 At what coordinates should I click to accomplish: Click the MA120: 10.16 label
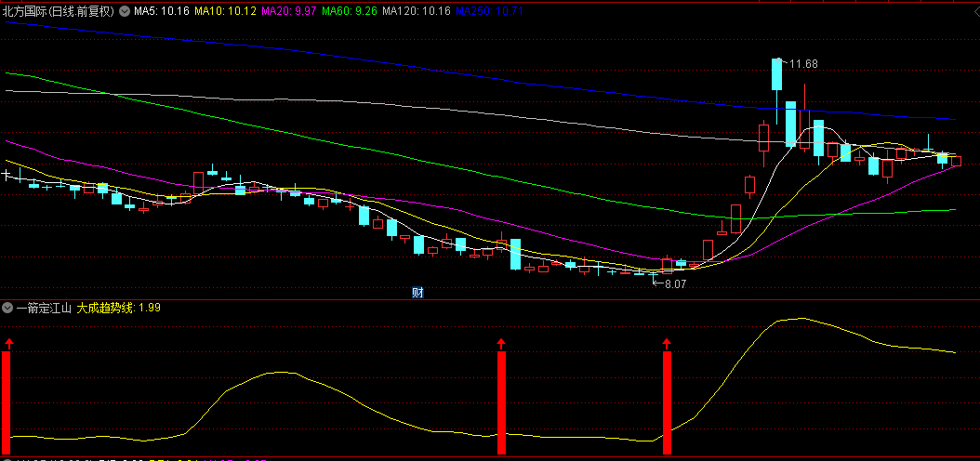click(417, 11)
